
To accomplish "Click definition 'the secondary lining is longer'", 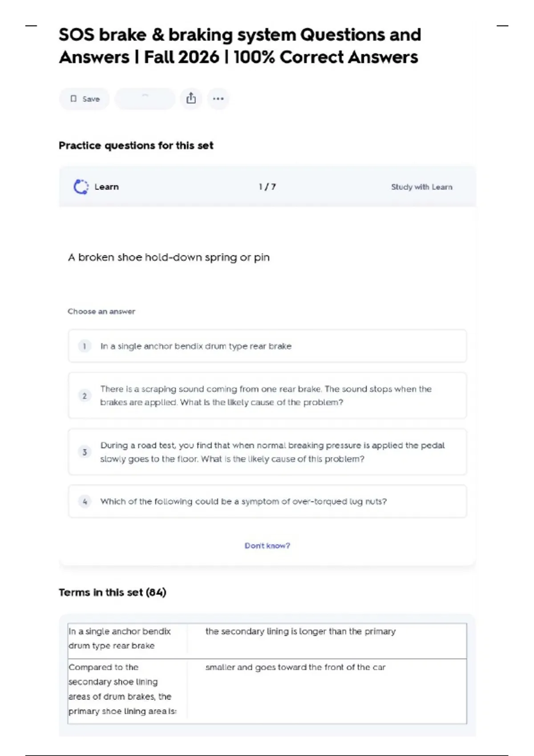I will coord(300,631).
